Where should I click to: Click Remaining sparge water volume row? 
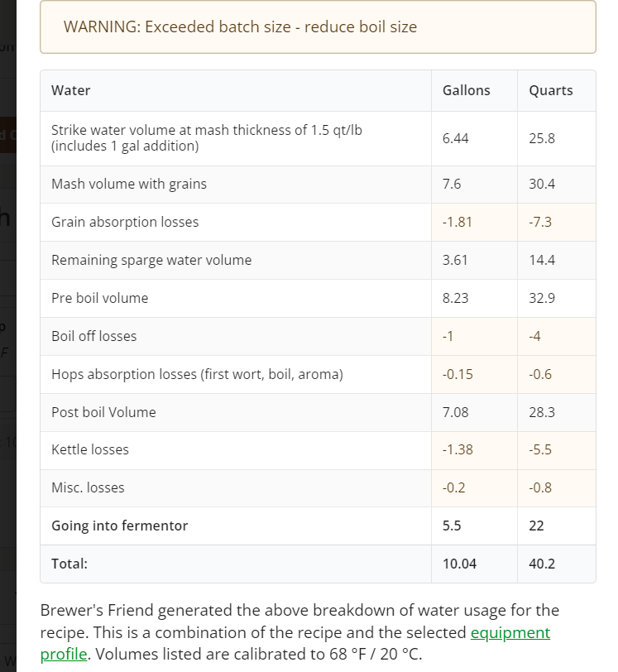(x=151, y=260)
